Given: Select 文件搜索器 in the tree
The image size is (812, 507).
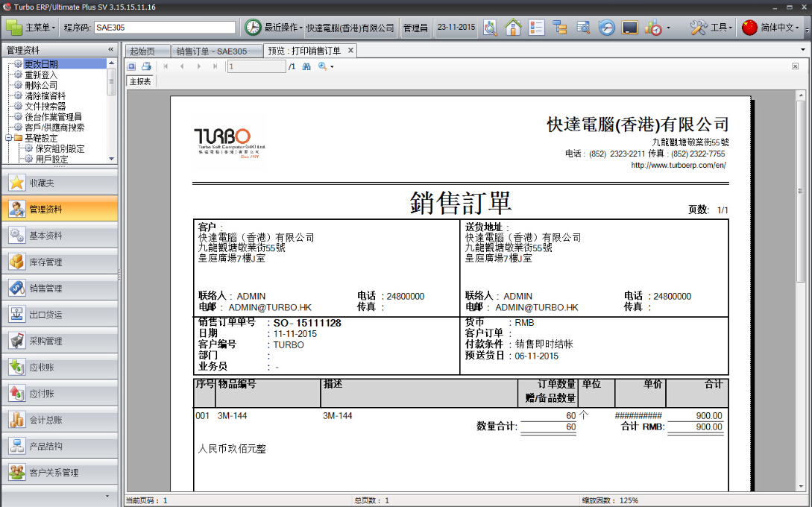Looking at the screenshot, I should (45, 106).
